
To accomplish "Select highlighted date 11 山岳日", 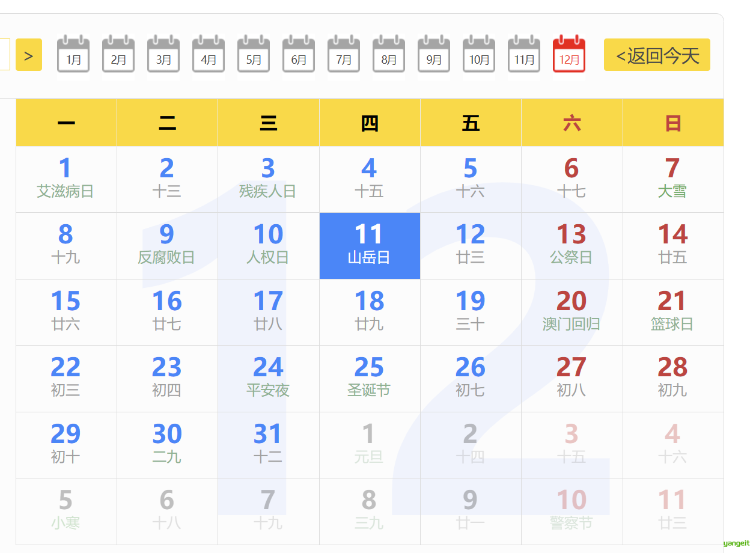I will (370, 245).
